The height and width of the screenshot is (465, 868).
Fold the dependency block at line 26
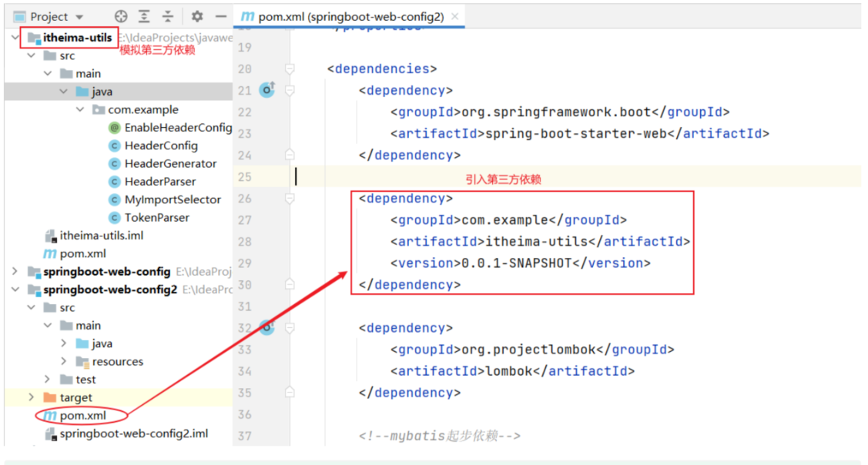pos(290,199)
